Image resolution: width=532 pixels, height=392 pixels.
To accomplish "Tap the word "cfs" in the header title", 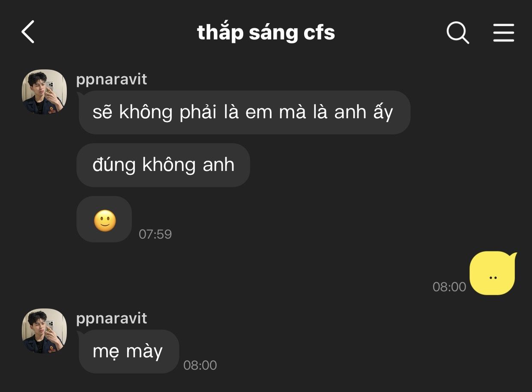I will [319, 33].
